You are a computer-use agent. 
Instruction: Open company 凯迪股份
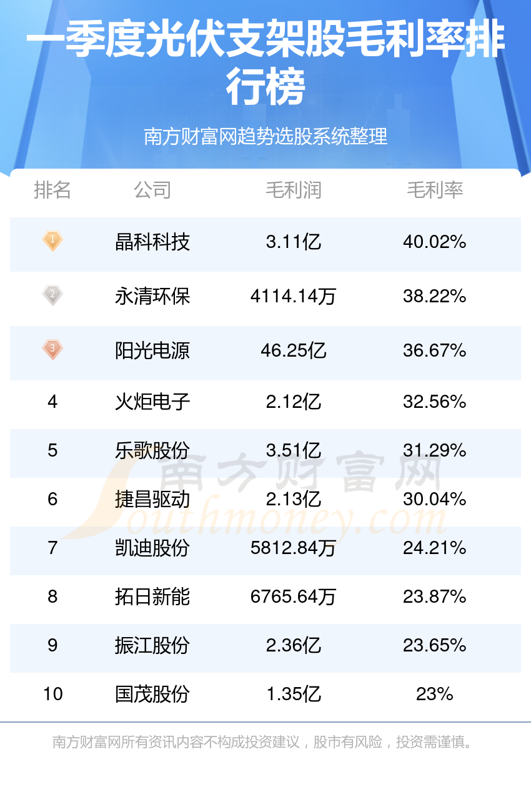click(152, 548)
